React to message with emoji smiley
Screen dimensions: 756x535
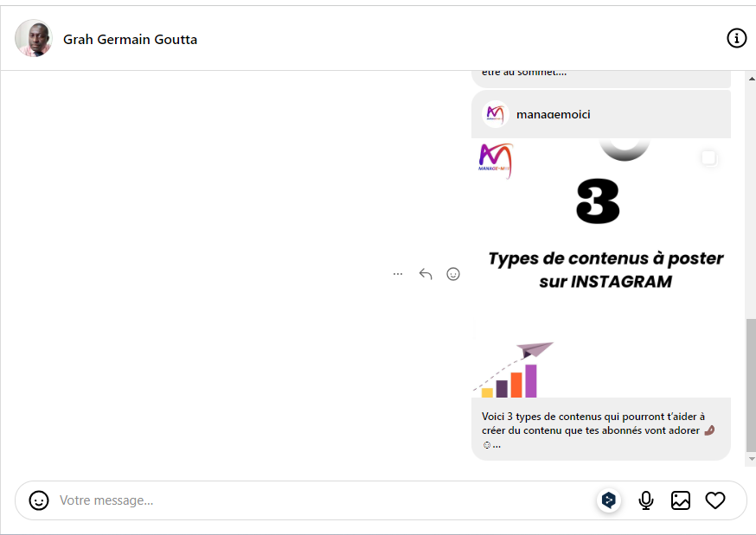pos(453,274)
